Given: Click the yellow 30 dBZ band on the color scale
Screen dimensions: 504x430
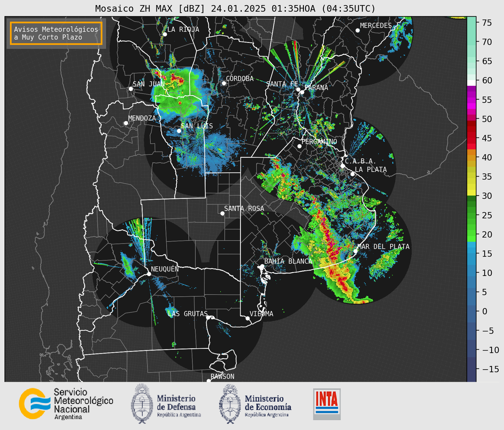Looking at the screenshot, I should click(471, 193).
